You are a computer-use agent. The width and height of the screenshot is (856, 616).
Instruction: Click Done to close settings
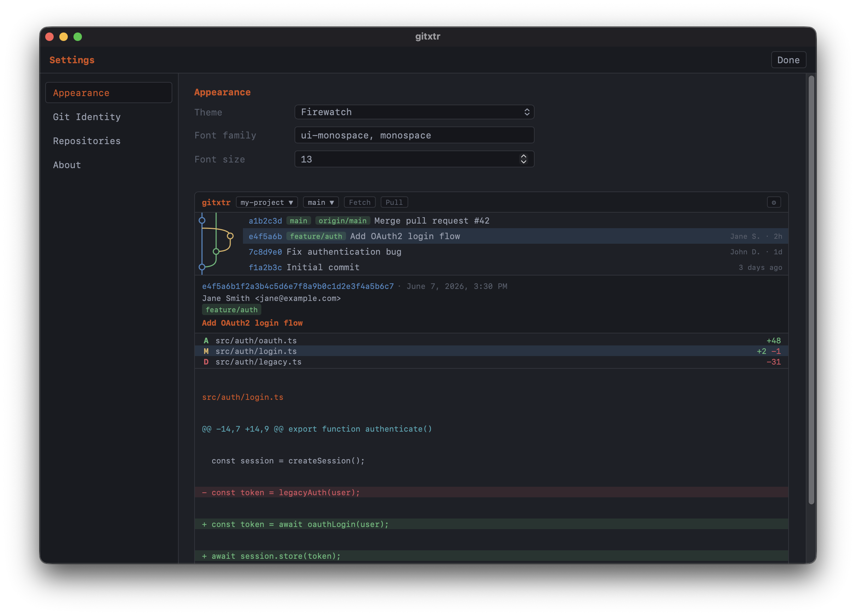coord(789,60)
